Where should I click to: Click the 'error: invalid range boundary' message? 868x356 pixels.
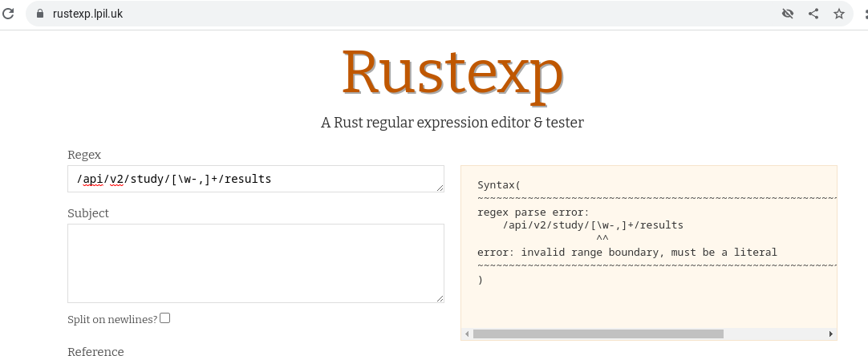point(627,253)
